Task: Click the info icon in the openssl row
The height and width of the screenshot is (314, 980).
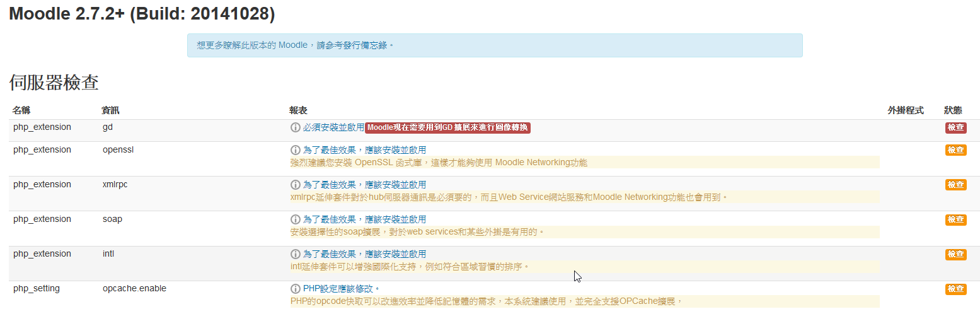Action: (295, 150)
